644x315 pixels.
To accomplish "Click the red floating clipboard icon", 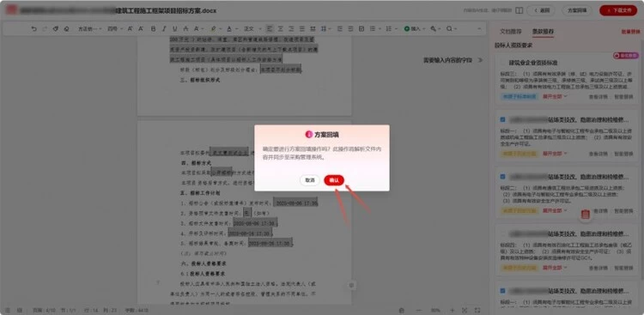I will click(x=586, y=214).
